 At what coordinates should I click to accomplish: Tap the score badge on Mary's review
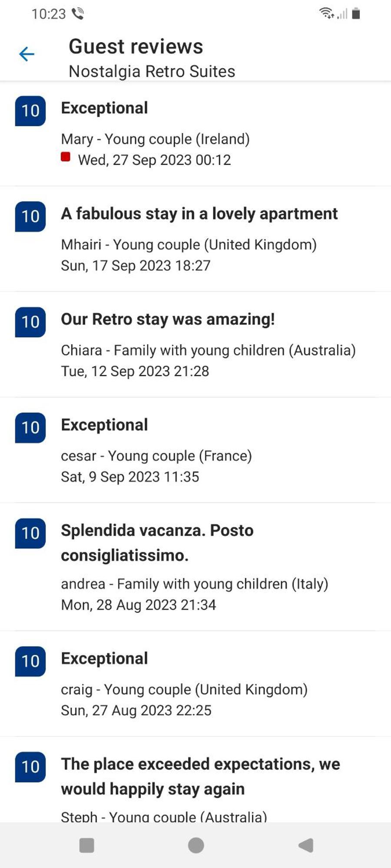point(30,111)
